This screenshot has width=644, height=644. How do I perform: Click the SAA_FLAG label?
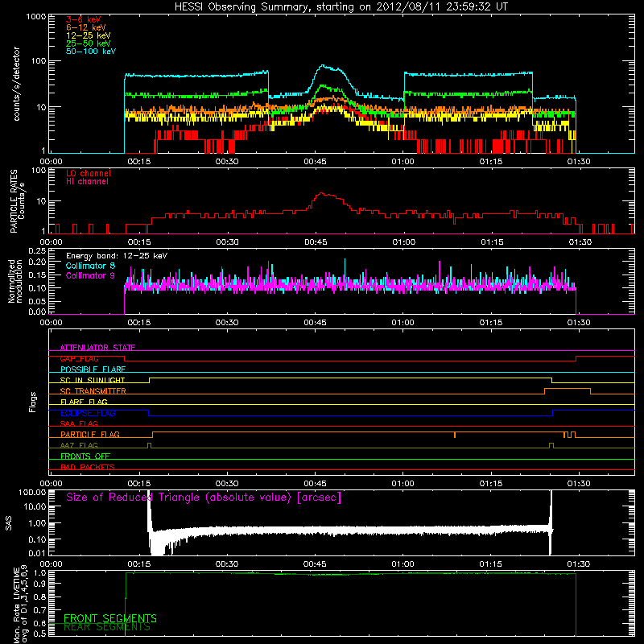click(x=79, y=423)
